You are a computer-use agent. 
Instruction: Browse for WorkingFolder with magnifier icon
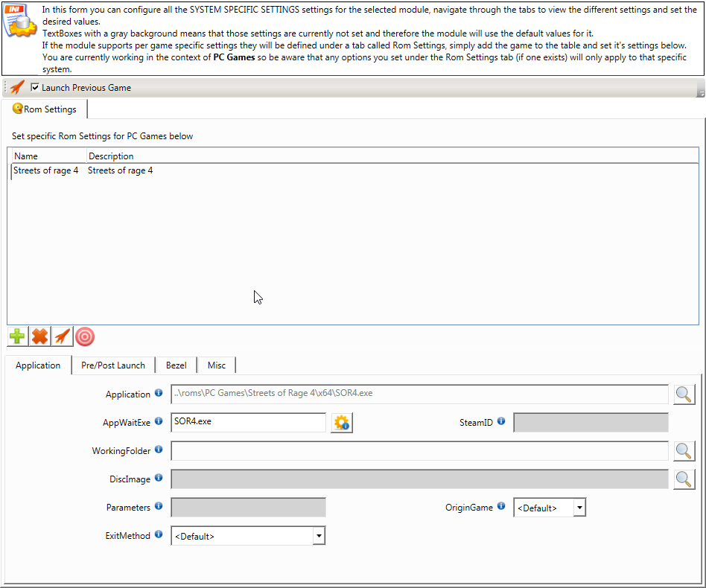click(684, 451)
